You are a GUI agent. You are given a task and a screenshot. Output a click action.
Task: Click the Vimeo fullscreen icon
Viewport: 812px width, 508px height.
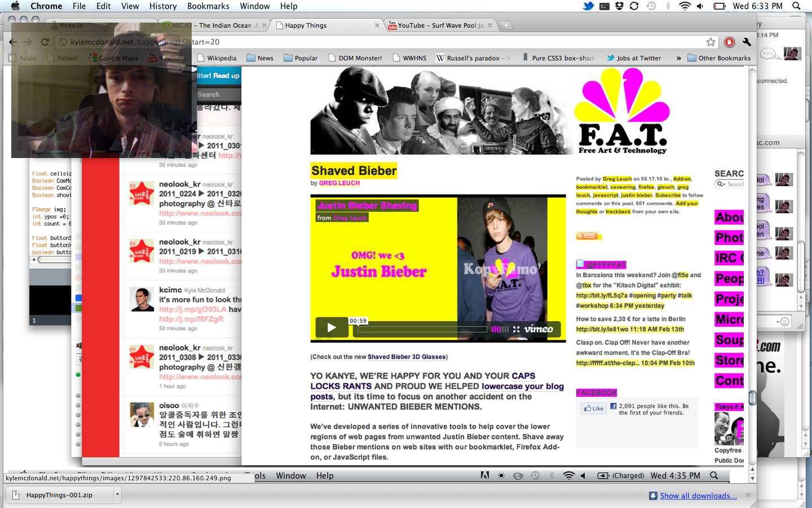pos(516,329)
